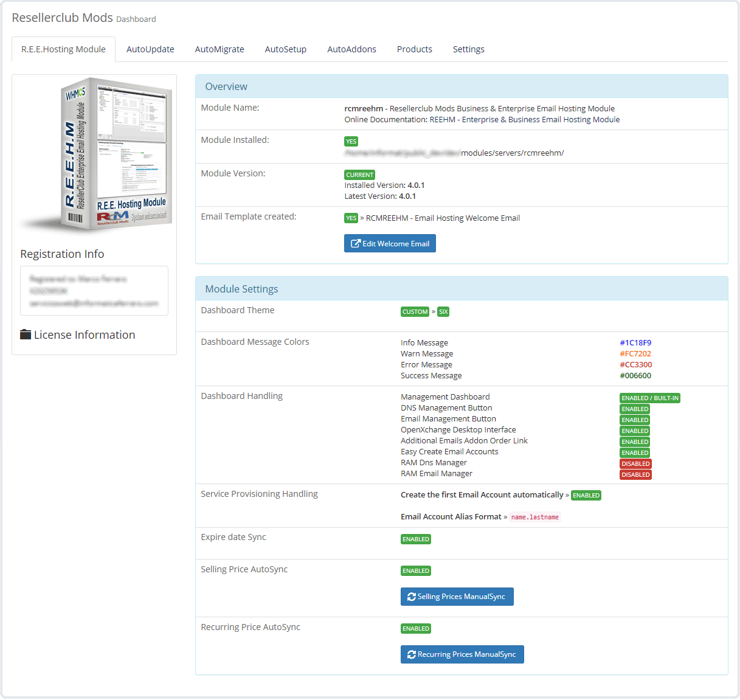Click the Recurring Price AutoSync ENABLED badge
The height and width of the screenshot is (700, 740).
tap(416, 629)
